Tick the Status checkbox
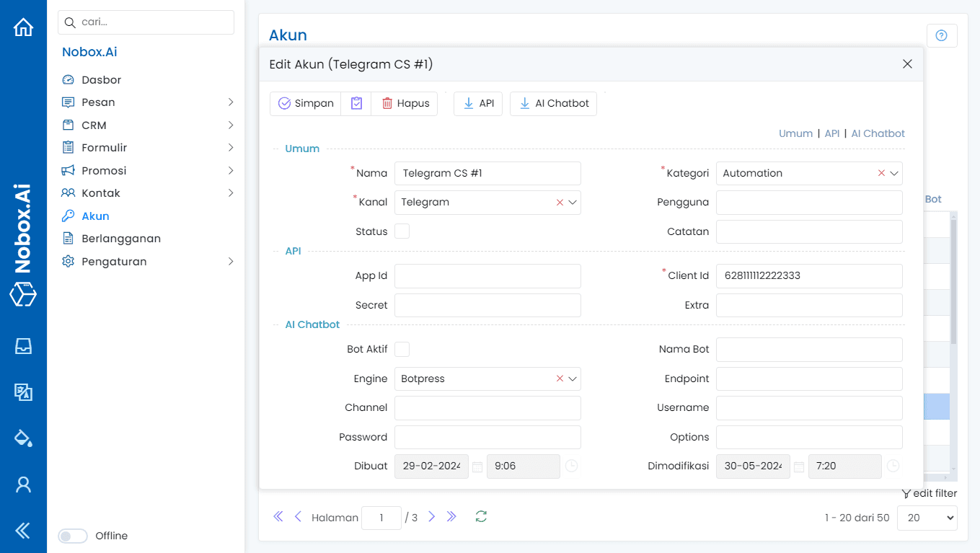Image resolution: width=980 pixels, height=553 pixels. coord(402,231)
